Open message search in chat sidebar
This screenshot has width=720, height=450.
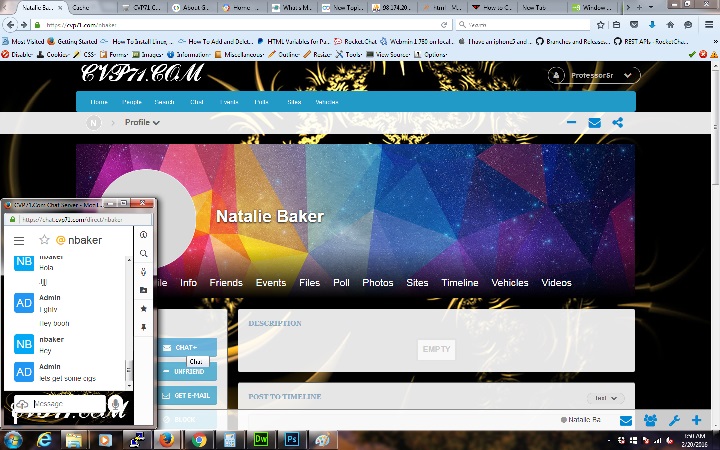pyautogui.click(x=144, y=253)
